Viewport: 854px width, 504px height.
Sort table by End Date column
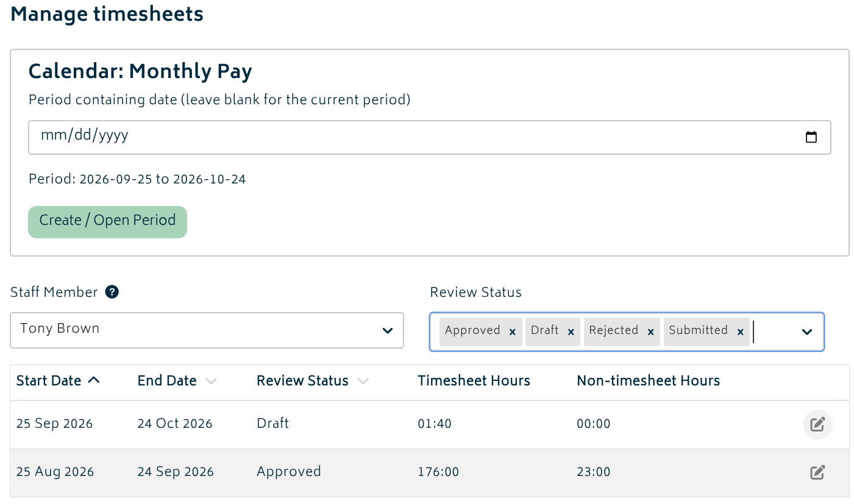pos(177,381)
